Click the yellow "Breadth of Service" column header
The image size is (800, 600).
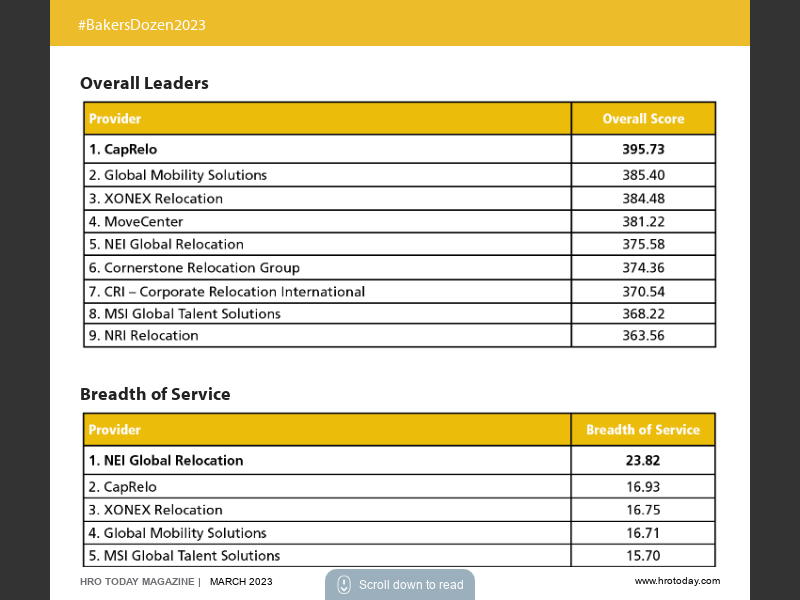tap(643, 430)
